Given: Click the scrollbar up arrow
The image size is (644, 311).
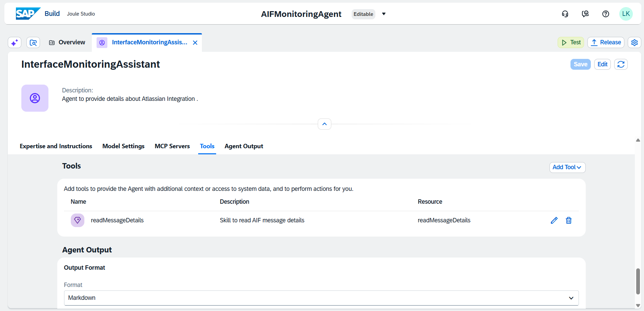Looking at the screenshot, I should (638, 140).
